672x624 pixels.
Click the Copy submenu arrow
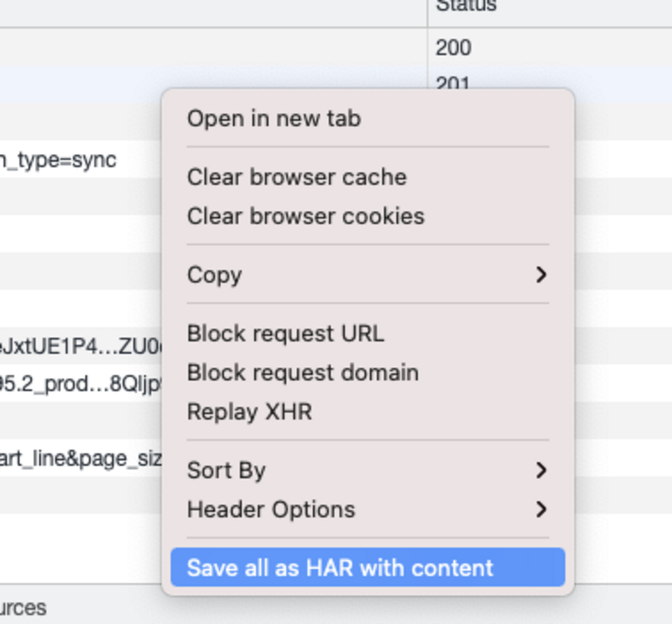541,275
